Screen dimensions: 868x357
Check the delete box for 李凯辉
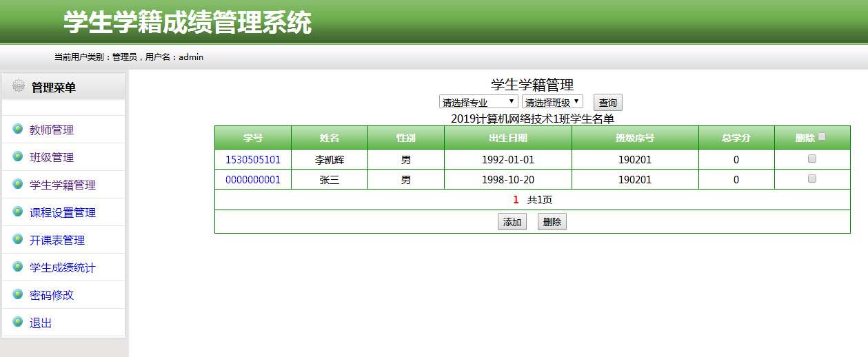(812, 159)
